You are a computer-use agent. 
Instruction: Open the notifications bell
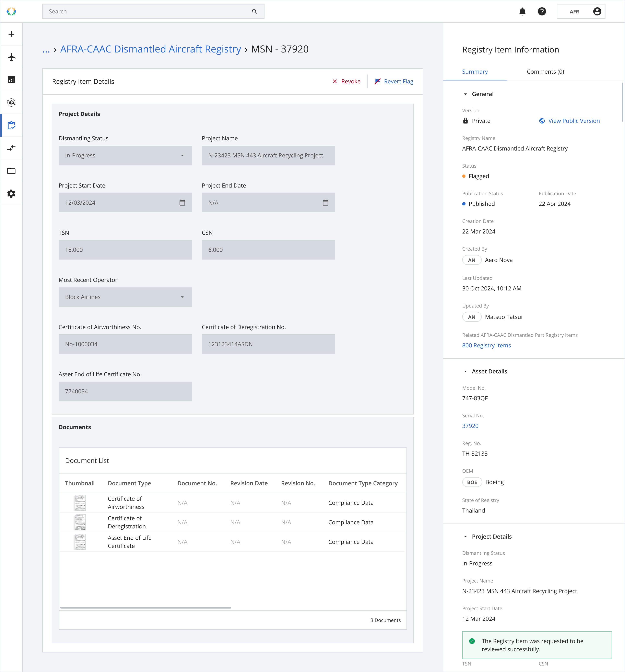522,12
